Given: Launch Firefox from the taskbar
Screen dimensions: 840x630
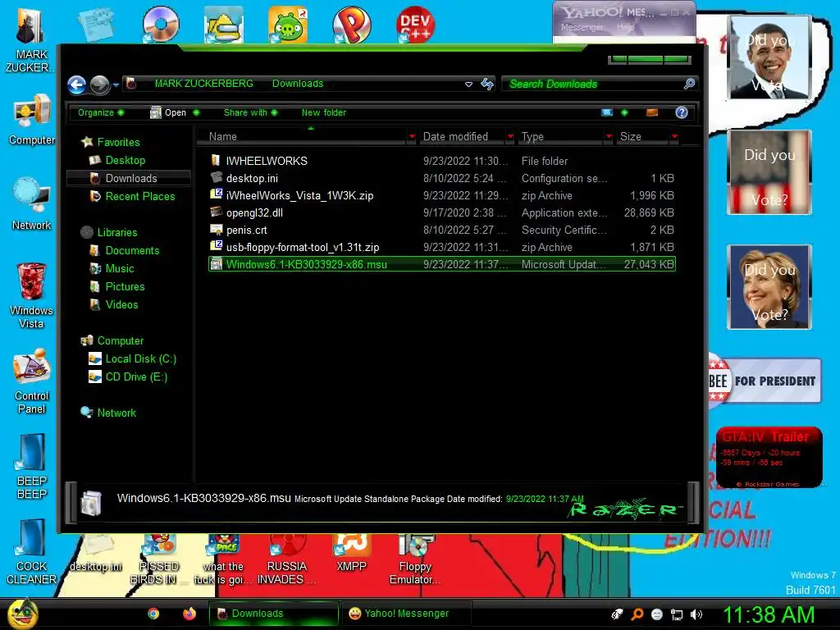Looking at the screenshot, I should click(189, 614).
